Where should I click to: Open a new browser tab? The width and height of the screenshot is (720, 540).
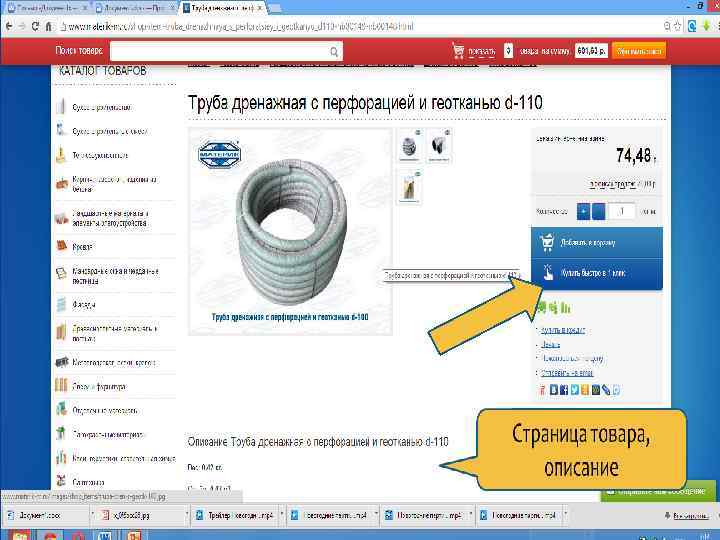coord(274,8)
